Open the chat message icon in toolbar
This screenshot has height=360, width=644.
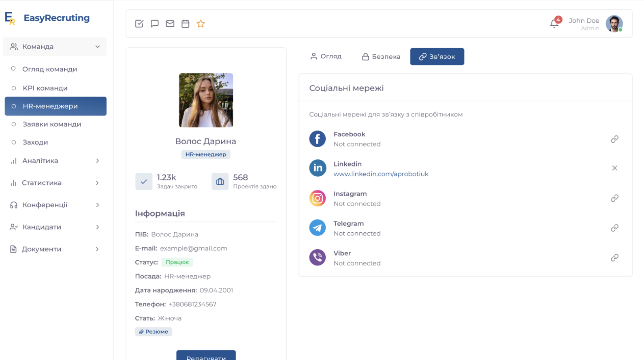(x=155, y=24)
